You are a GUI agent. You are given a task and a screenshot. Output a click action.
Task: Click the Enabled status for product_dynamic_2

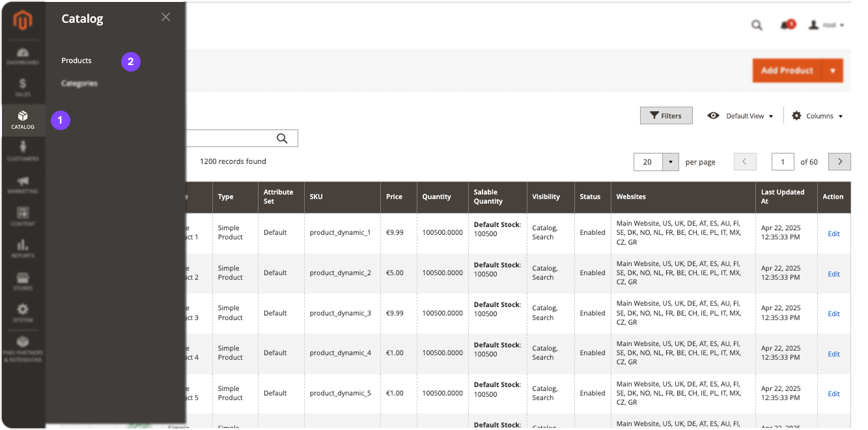(593, 273)
